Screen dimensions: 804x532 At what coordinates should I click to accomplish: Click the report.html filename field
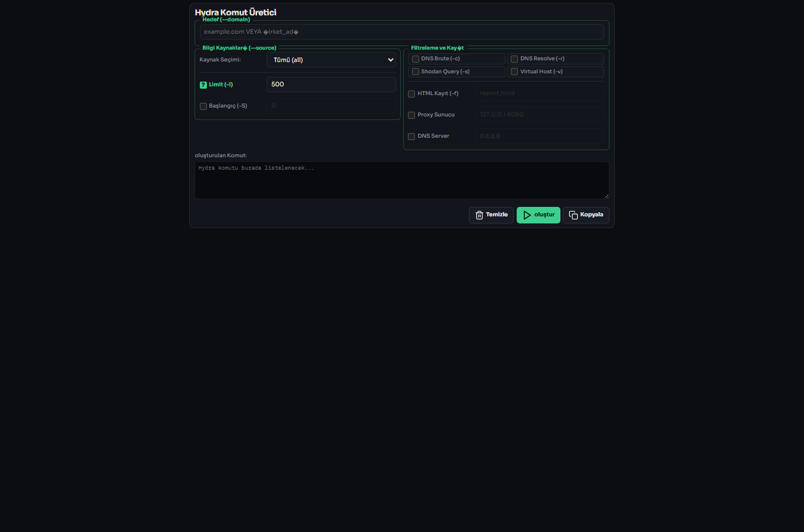tap(539, 93)
